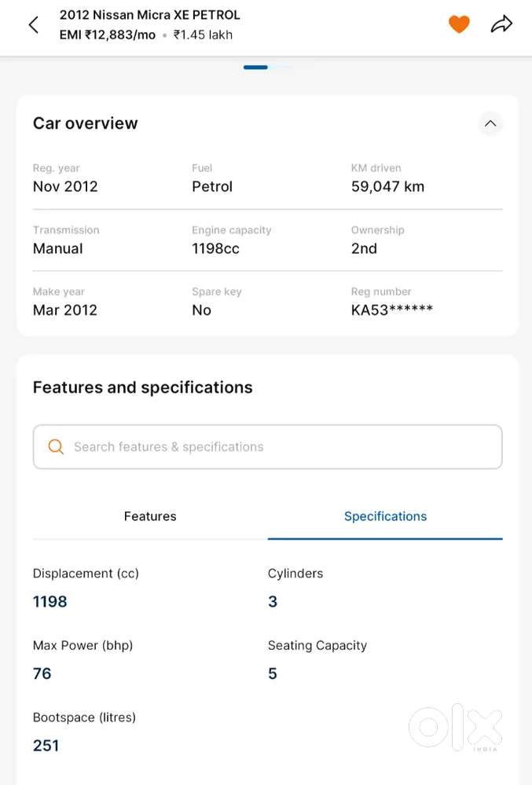Click the Cylinders value 3
The image size is (532, 785).
pos(272,602)
